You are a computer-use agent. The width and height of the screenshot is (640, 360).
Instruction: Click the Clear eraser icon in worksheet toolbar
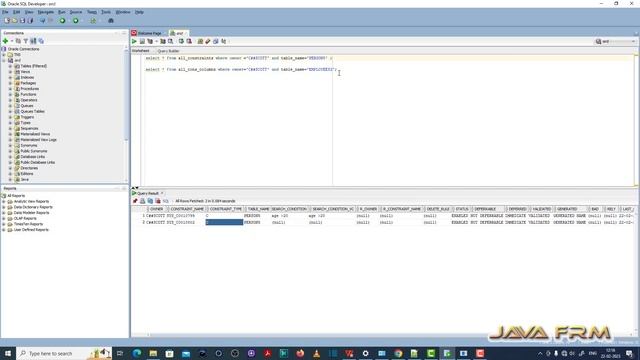(208, 41)
